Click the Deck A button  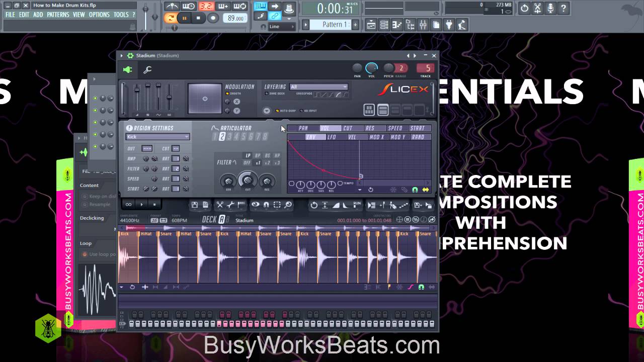pyautogui.click(x=221, y=220)
